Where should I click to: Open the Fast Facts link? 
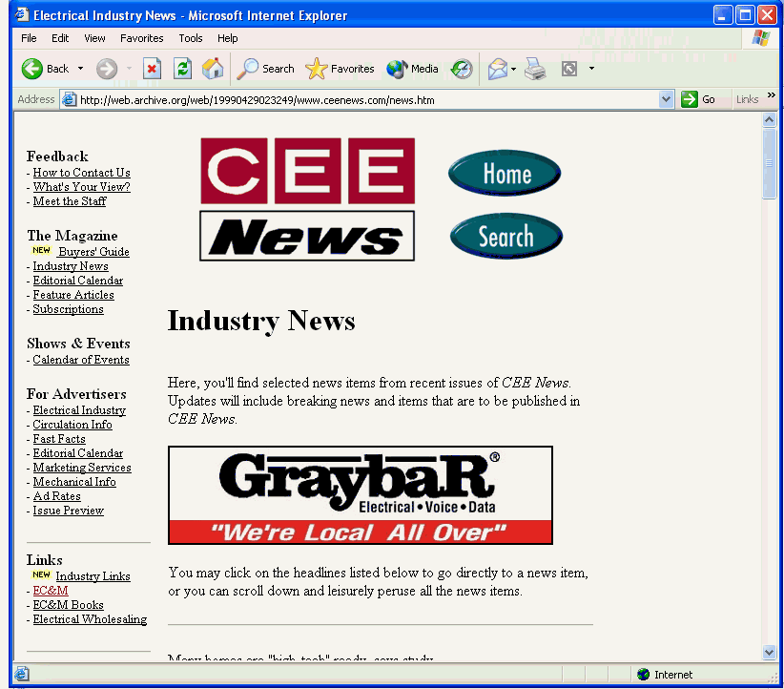(59, 439)
